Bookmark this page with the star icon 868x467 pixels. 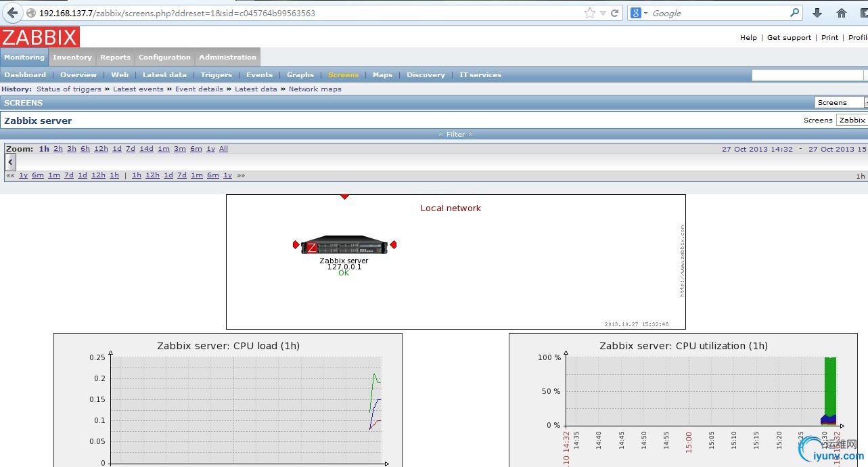589,13
